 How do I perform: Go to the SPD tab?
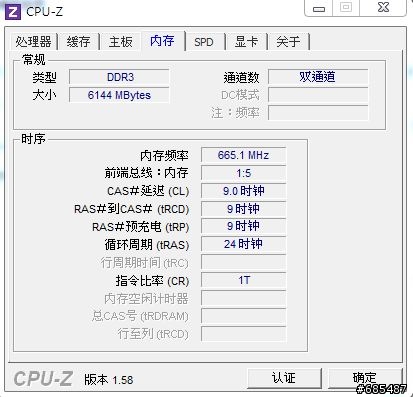click(204, 42)
